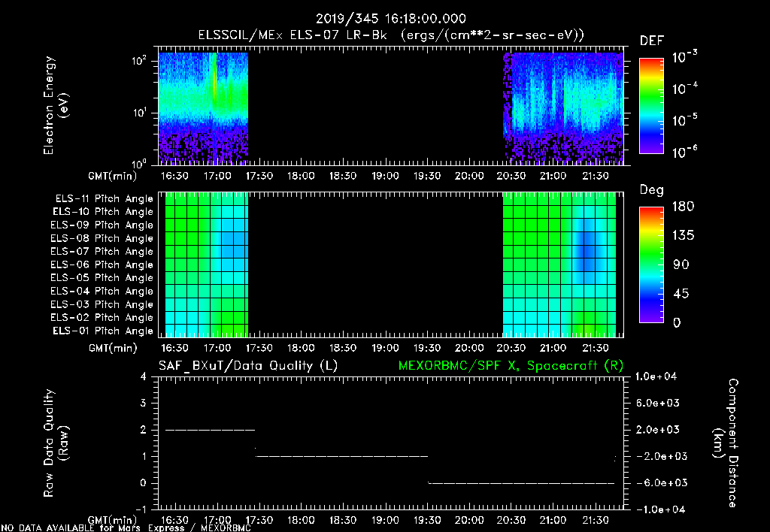This screenshot has height=532, width=770.
Task: Click the green MEXORBMC/SPF X, Spacecraft (R) label
Action: 511,366
